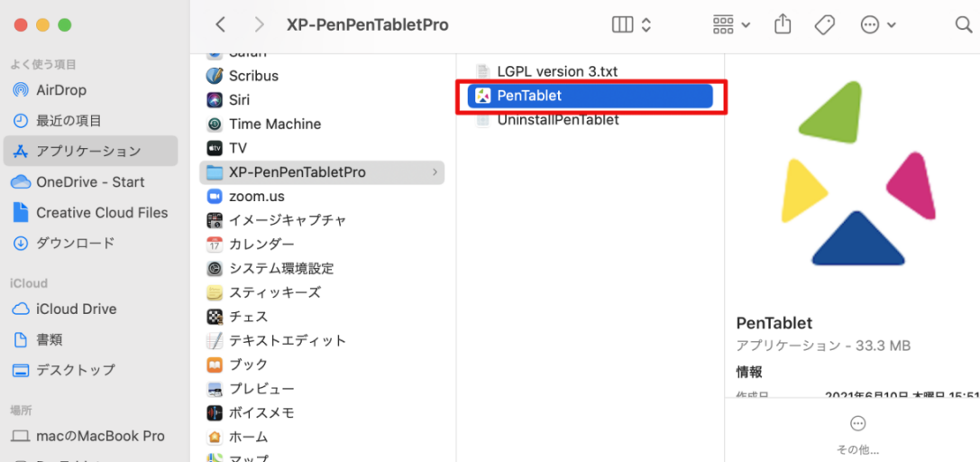Select the XP-PenPenTabletPro folder
The image size is (980, 462).
coord(322,172)
